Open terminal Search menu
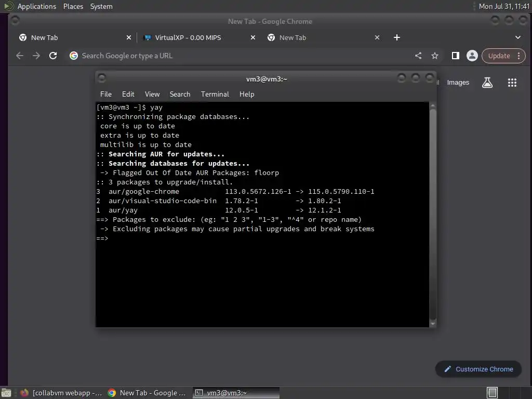 pyautogui.click(x=180, y=95)
